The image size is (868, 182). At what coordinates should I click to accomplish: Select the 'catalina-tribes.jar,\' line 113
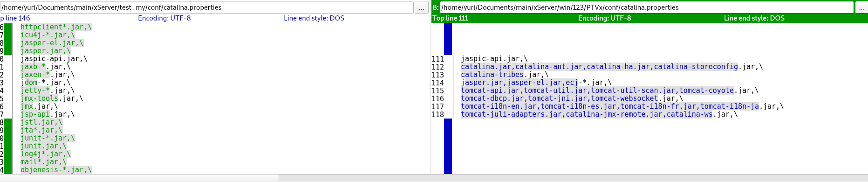505,75
